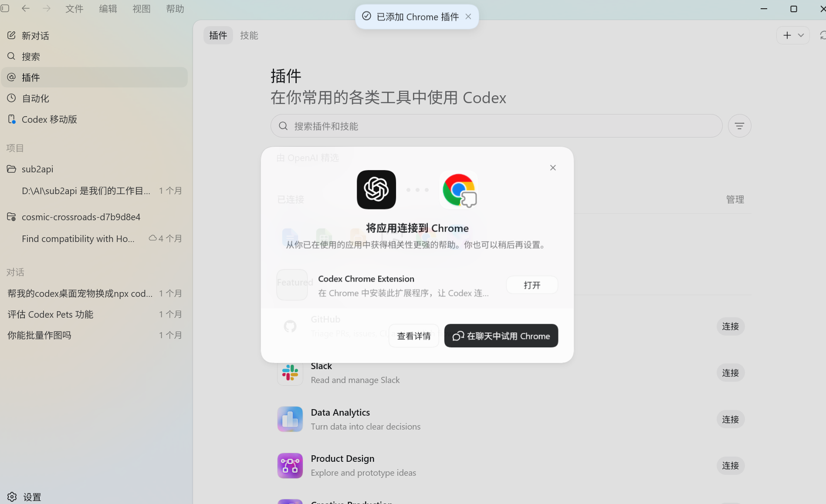Open the Data Analytics plugin title
The width and height of the screenshot is (826, 504).
pyautogui.click(x=340, y=412)
